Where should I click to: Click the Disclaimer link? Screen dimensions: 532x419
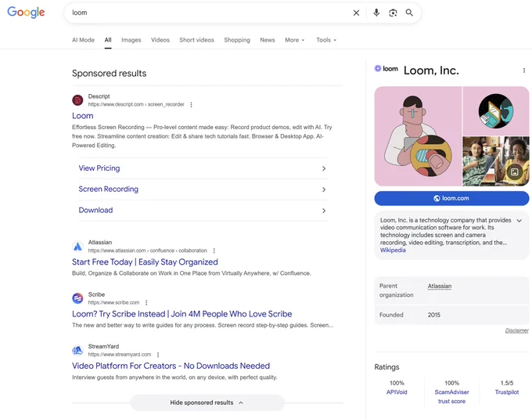516,331
